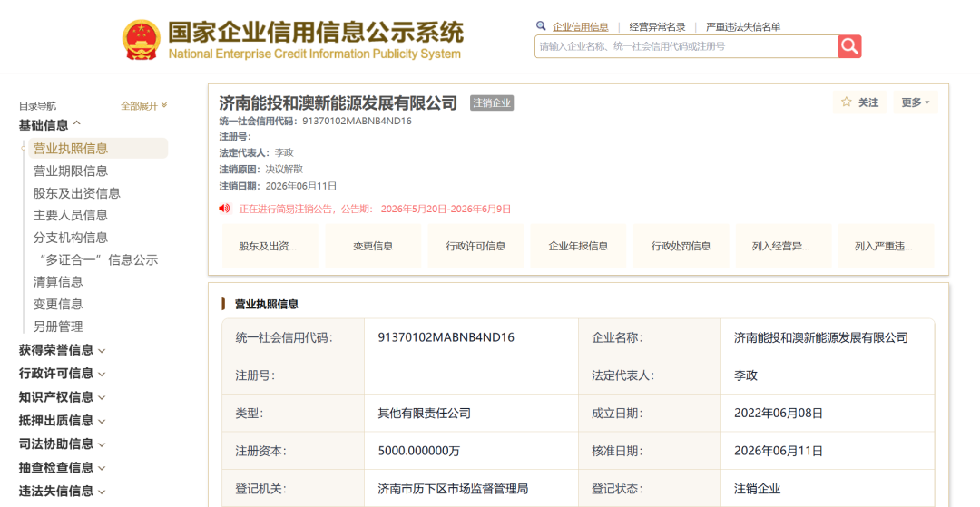This screenshot has height=507, width=980.
Task: Click the 行政处罚信息 card button
Action: pyautogui.click(x=681, y=246)
